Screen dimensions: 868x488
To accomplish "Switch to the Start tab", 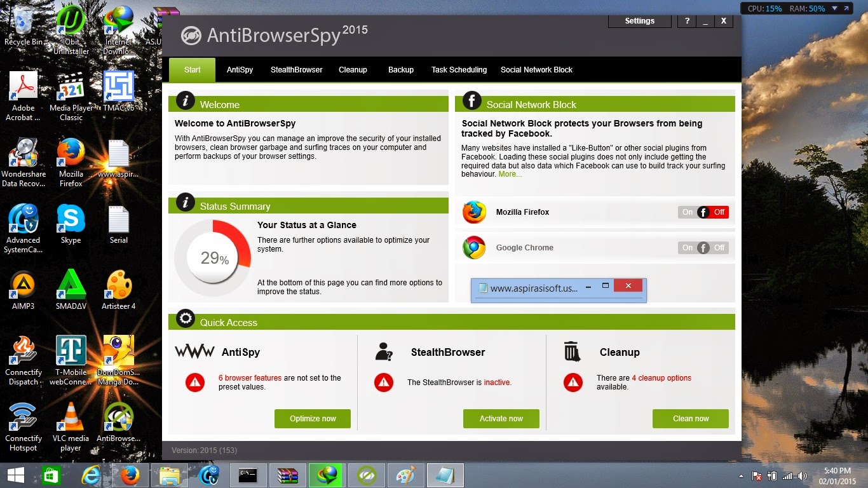I will coord(192,70).
